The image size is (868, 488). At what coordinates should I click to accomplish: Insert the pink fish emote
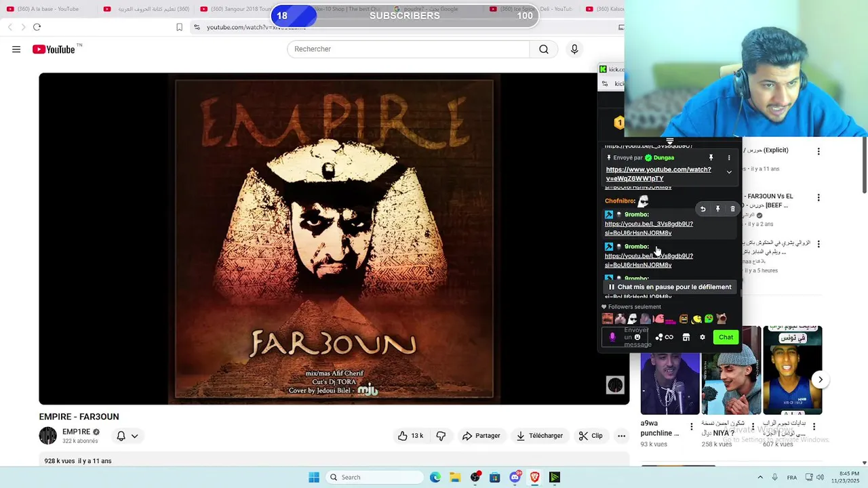(658, 319)
